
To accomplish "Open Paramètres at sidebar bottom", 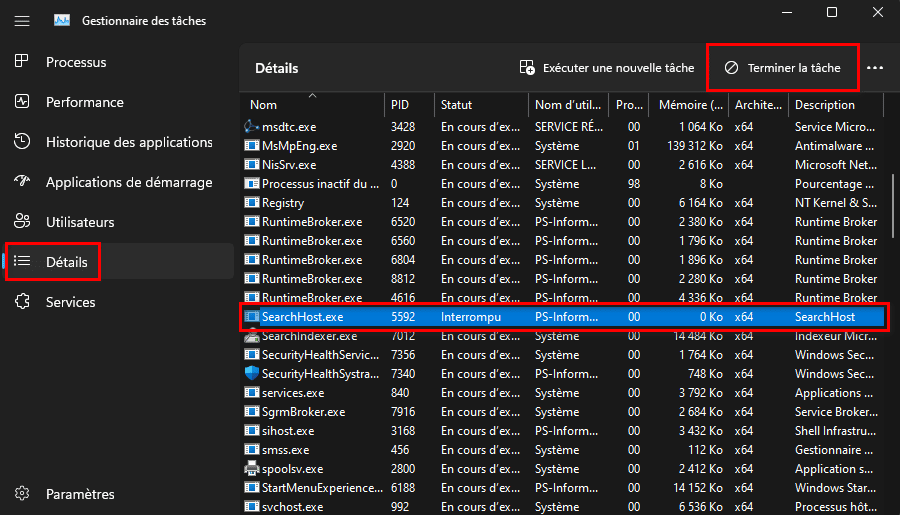I will pyautogui.click(x=119, y=494).
